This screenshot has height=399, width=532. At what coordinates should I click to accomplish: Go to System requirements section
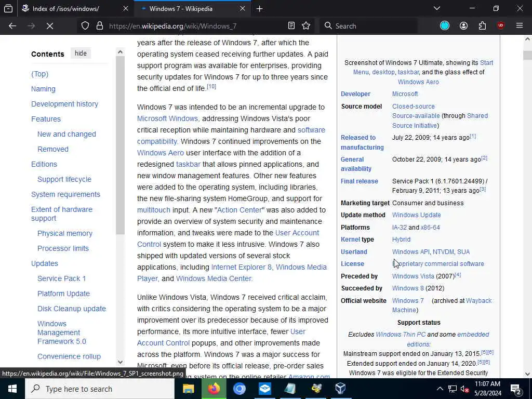click(65, 194)
